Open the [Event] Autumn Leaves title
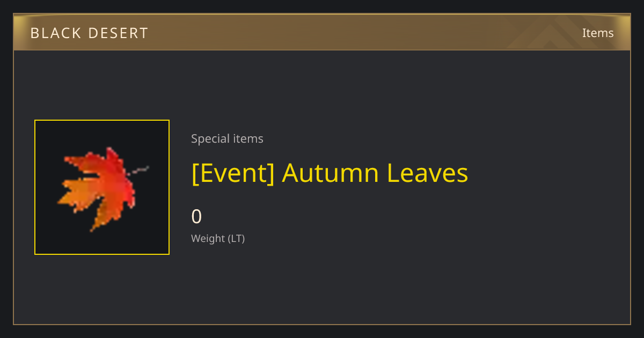This screenshot has width=644, height=338. point(330,173)
